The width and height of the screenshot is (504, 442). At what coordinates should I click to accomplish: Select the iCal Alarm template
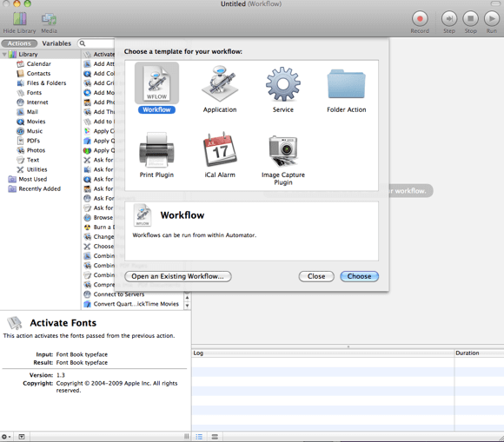click(x=220, y=149)
